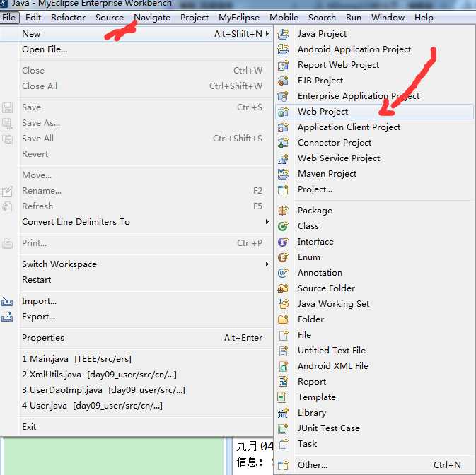
Task: Click the Maven Project icon
Action: pyautogui.click(x=283, y=174)
